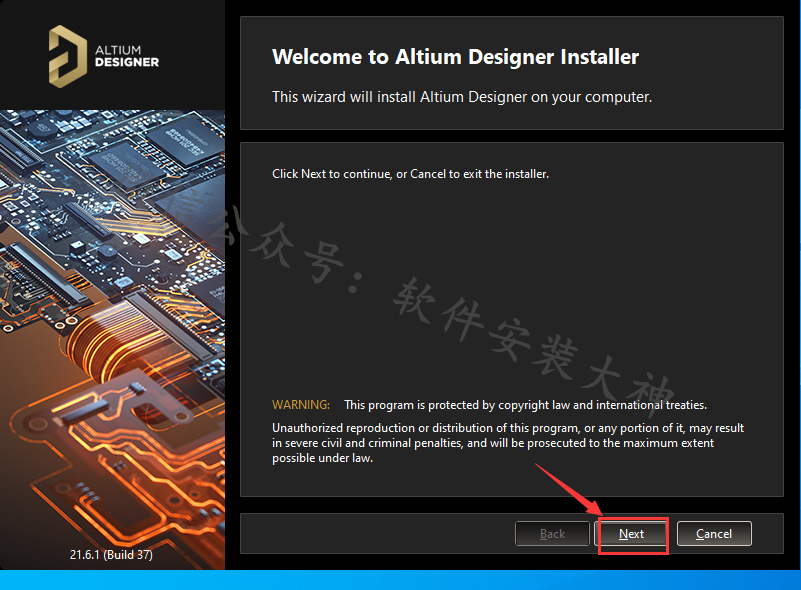Click "This wizard will install Altium Designer" line
This screenshot has height=590, width=801.
coord(462,97)
